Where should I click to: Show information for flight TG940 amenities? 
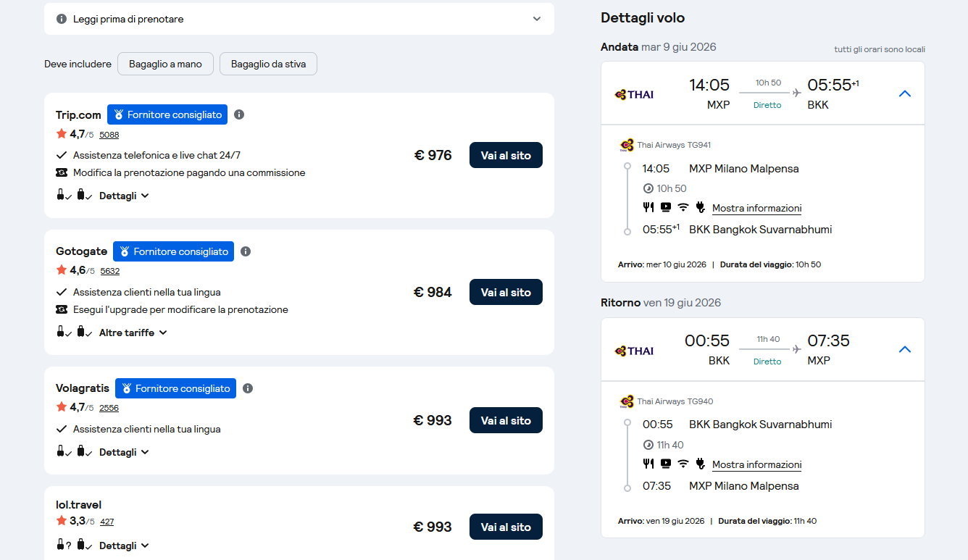pos(756,464)
